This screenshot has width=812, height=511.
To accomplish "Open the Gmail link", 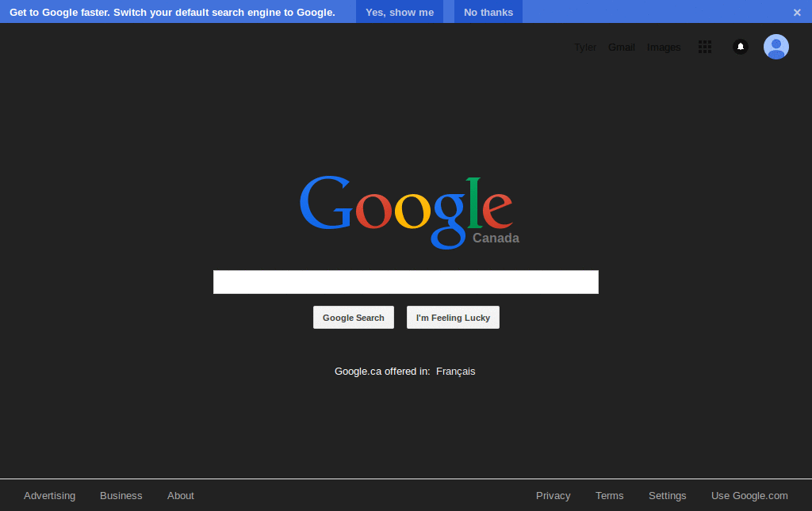I will [x=622, y=48].
